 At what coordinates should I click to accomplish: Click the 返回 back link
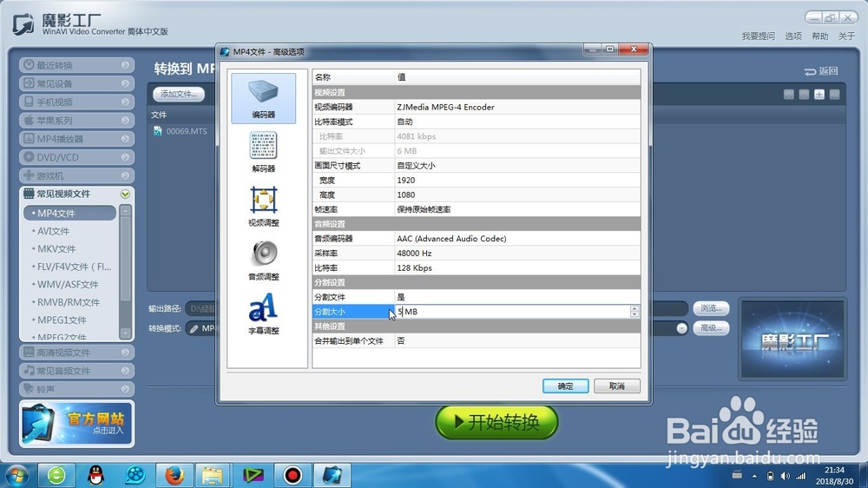pyautogui.click(x=821, y=71)
